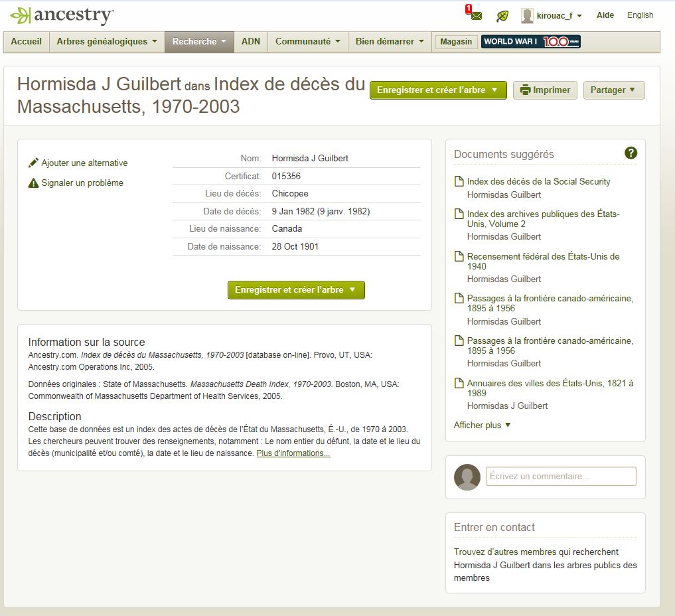Click the Certificat value 015356
675x616 pixels.
click(286, 176)
